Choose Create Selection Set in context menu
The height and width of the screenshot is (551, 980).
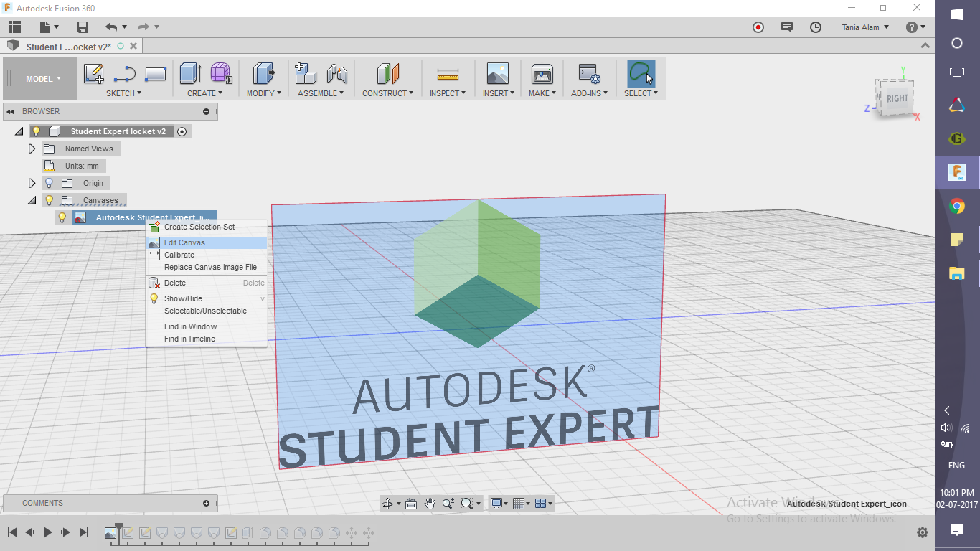[207, 227]
